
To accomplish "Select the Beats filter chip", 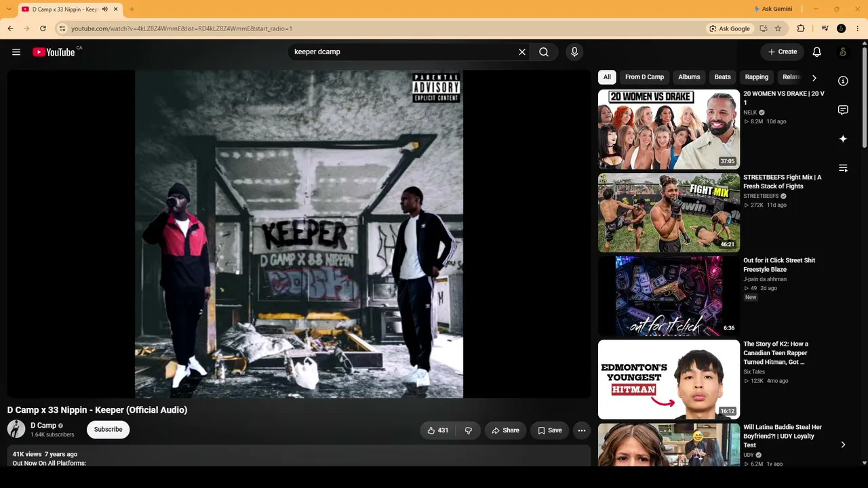I will pyautogui.click(x=723, y=77).
